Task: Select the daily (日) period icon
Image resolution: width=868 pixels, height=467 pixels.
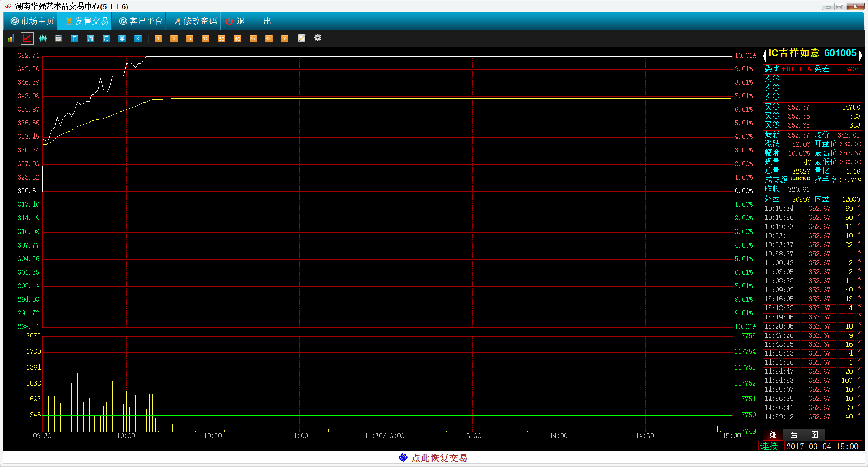Action: coord(75,38)
